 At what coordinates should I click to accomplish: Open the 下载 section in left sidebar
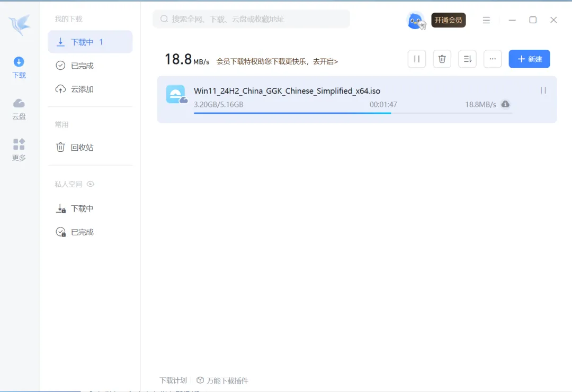coord(19,68)
